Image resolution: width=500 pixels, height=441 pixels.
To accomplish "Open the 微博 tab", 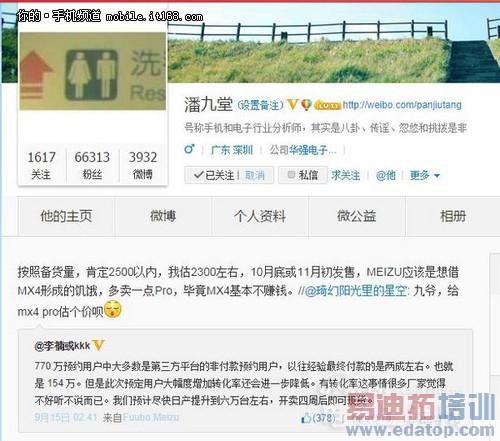I will coord(163,216).
